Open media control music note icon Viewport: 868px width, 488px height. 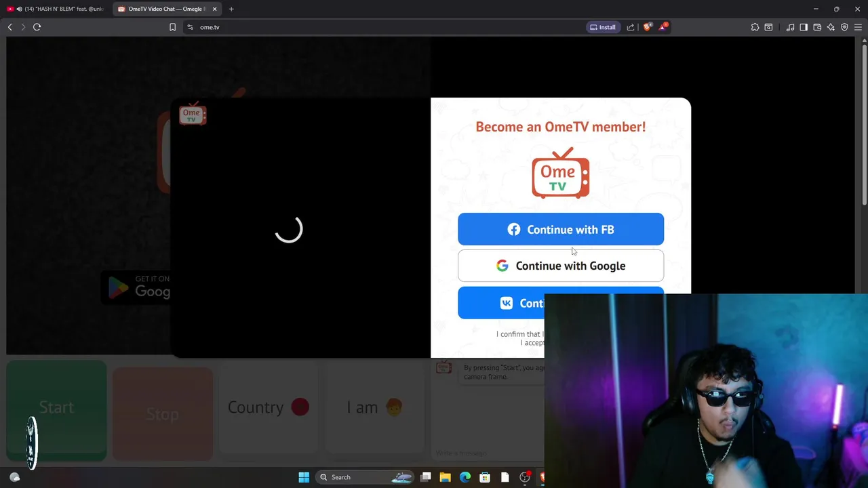click(790, 27)
